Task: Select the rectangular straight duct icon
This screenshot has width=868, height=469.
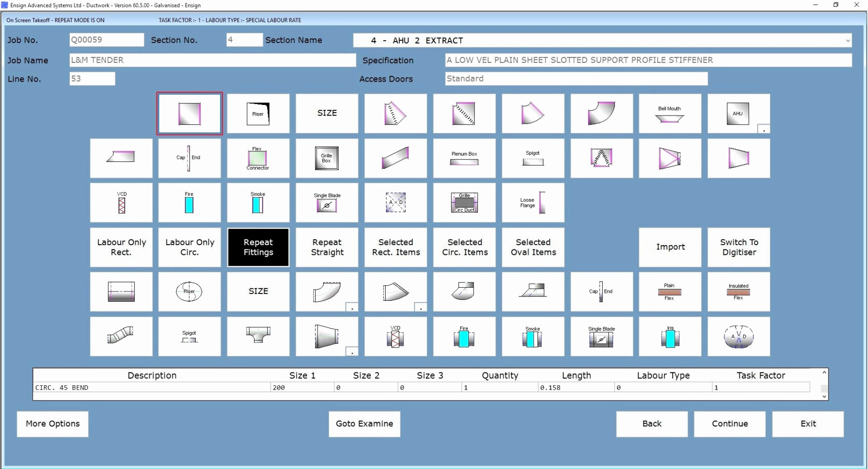Action: 189,114
